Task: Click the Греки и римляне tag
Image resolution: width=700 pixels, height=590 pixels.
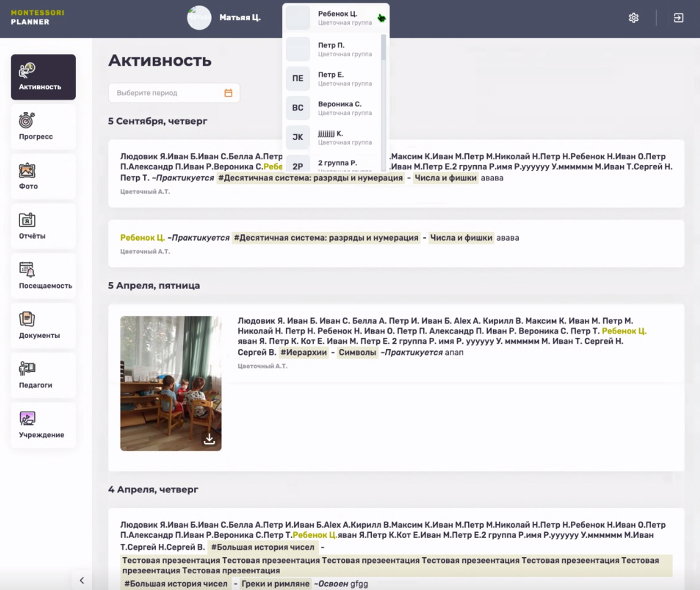Action: (276, 584)
